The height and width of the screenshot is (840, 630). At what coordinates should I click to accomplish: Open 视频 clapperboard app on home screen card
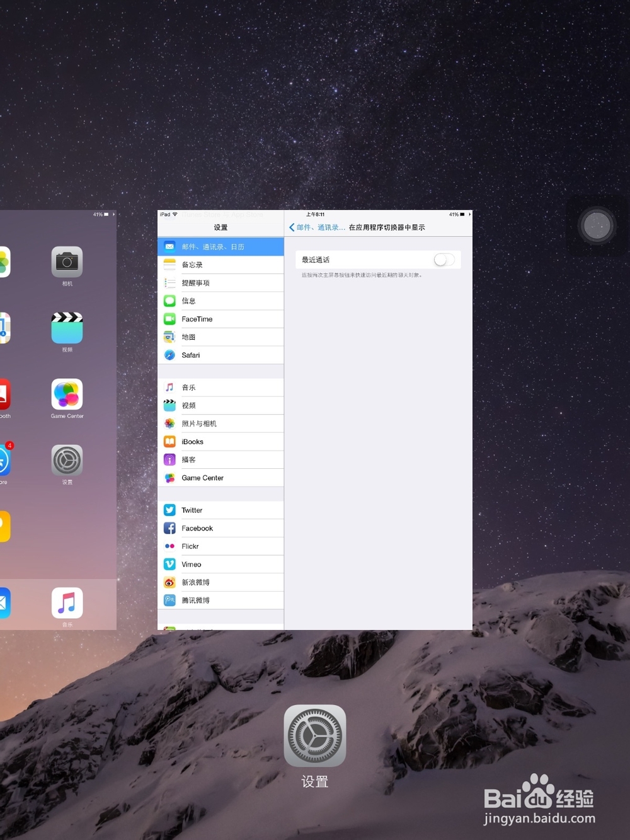coord(67,328)
